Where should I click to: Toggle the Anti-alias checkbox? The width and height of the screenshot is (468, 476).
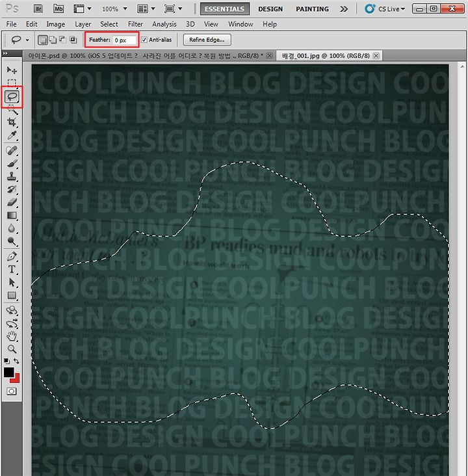click(144, 40)
